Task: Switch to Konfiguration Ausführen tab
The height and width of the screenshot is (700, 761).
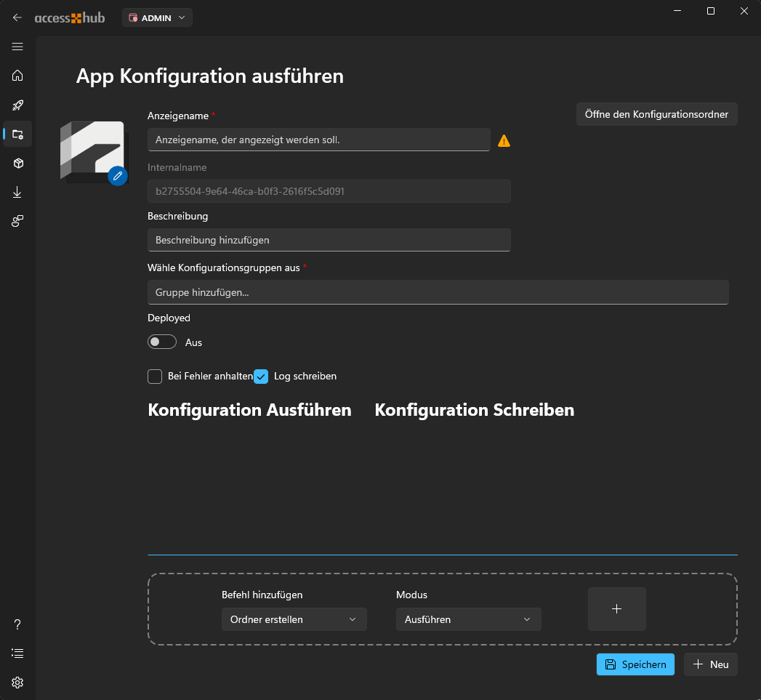Action: coord(249,410)
